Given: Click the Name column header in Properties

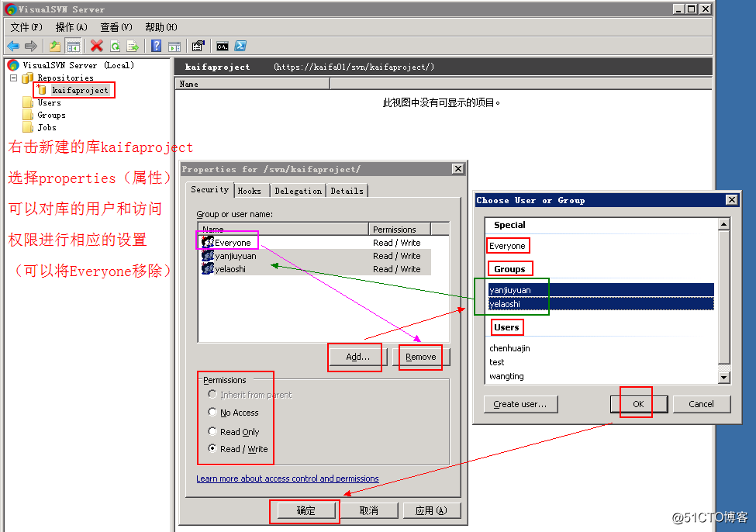Looking at the screenshot, I should coord(284,229).
